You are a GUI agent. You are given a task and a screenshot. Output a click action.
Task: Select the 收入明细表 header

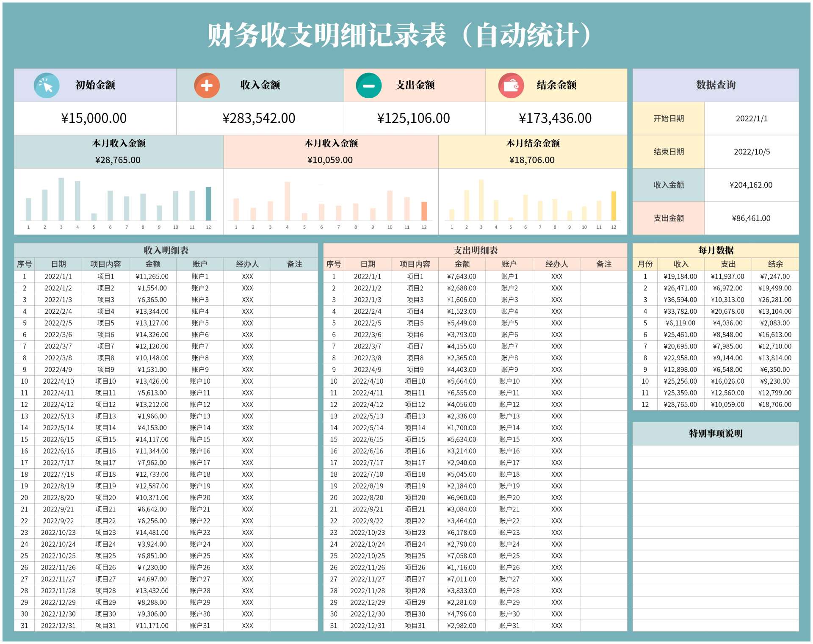[166, 250]
